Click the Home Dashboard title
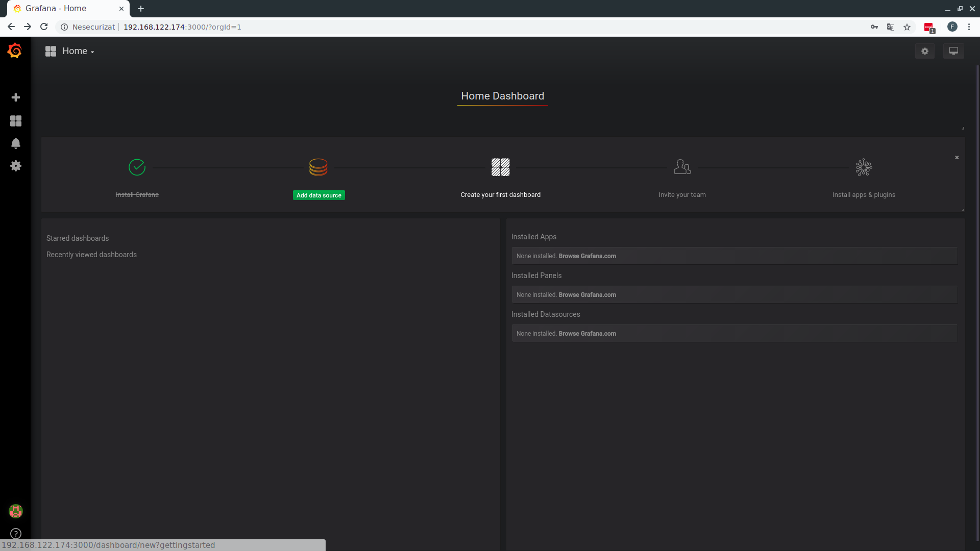 point(503,96)
